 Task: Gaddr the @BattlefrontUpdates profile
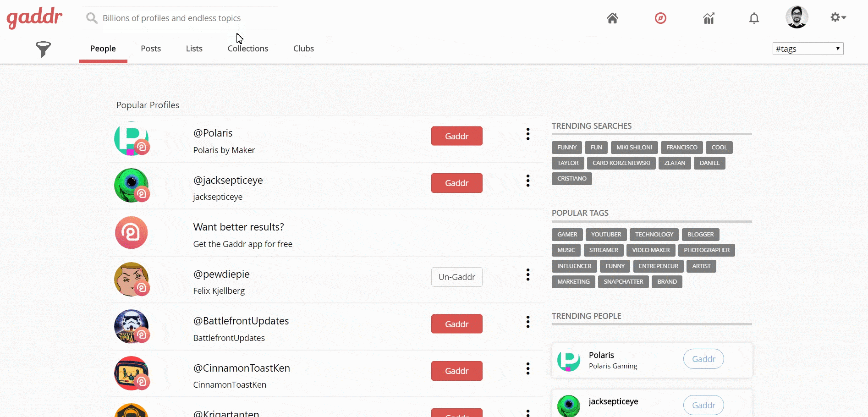457,324
